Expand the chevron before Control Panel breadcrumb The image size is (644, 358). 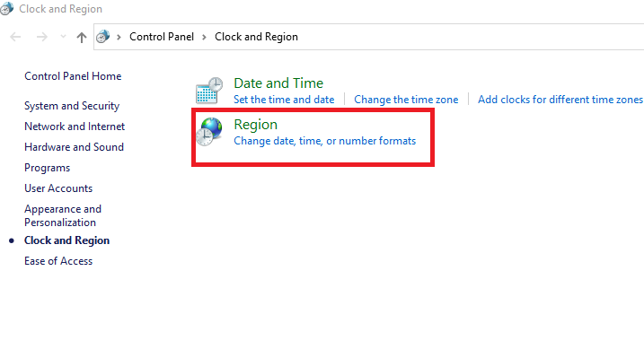coord(119,38)
